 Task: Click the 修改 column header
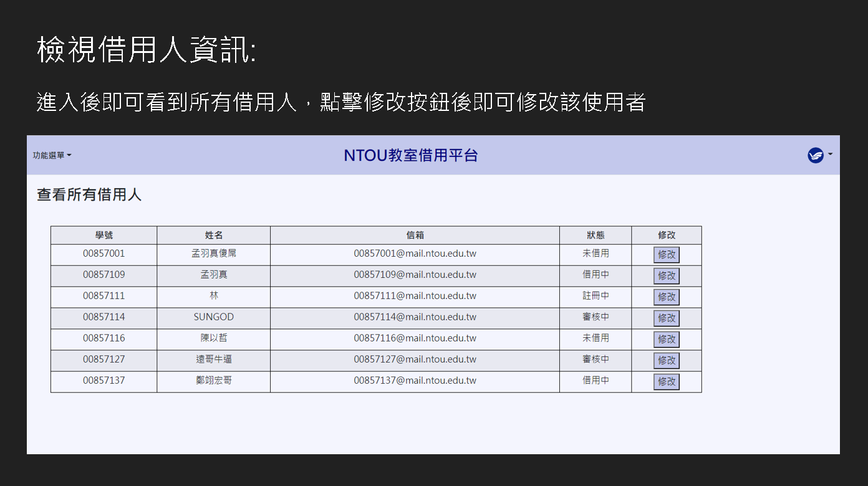point(667,235)
